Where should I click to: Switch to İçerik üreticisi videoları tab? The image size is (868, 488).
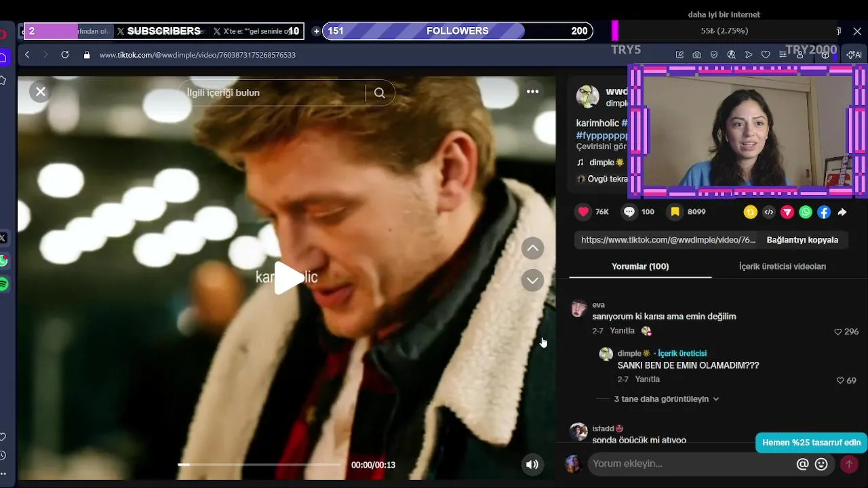click(x=782, y=266)
